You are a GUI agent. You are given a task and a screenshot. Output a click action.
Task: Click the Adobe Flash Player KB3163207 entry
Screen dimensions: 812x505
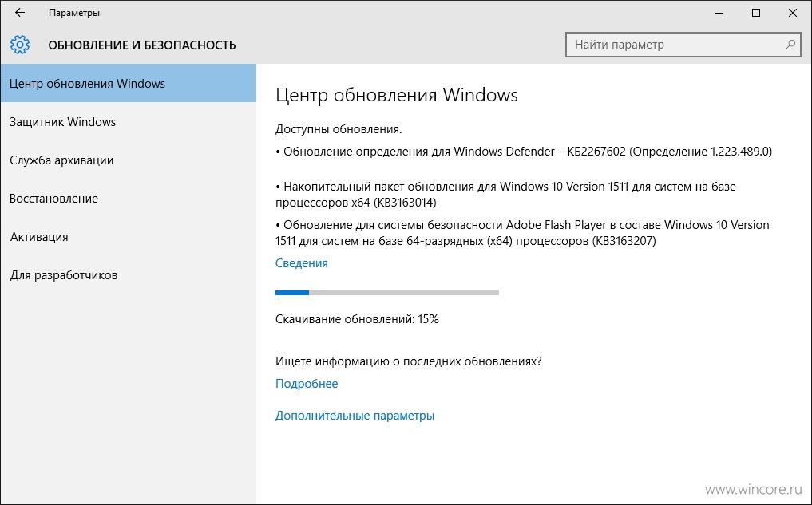522,233
